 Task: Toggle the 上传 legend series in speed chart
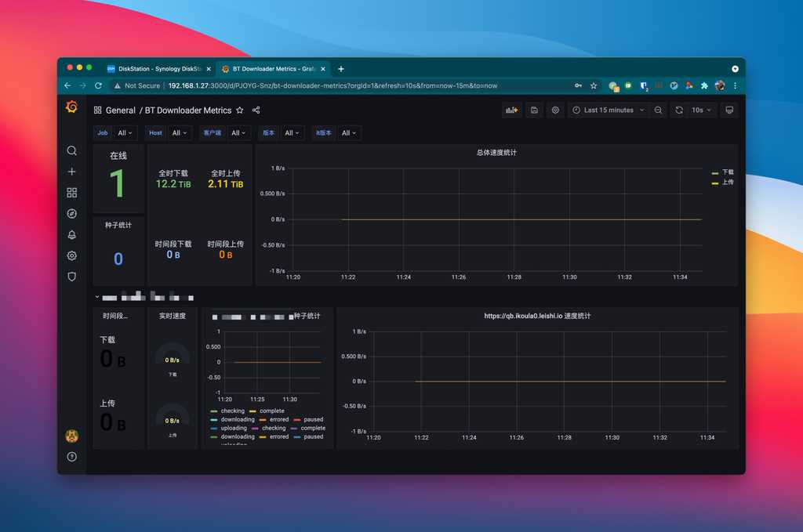coord(722,182)
